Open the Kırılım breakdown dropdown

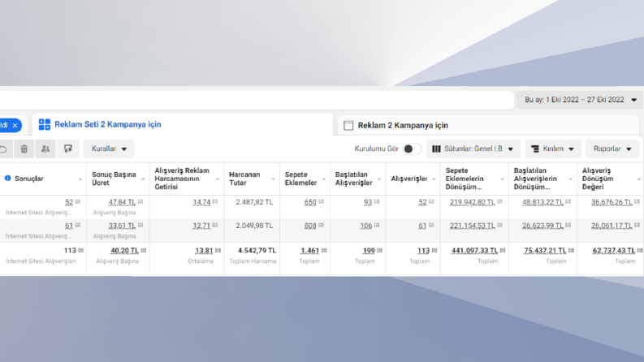tap(552, 149)
